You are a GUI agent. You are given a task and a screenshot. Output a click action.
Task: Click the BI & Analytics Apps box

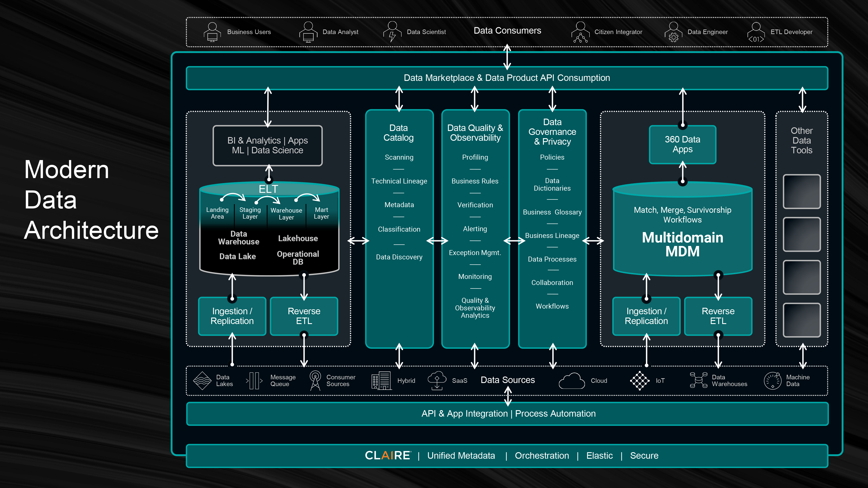click(268, 146)
